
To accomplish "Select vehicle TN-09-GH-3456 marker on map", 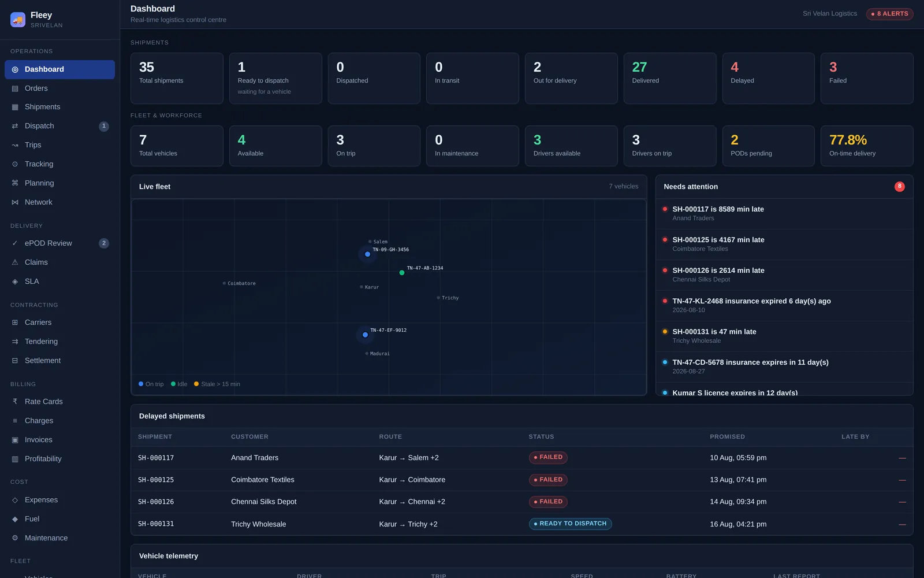I will [x=367, y=254].
